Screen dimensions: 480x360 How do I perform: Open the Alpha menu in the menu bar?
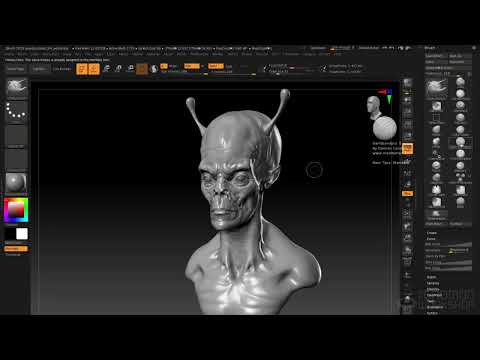point(9,54)
